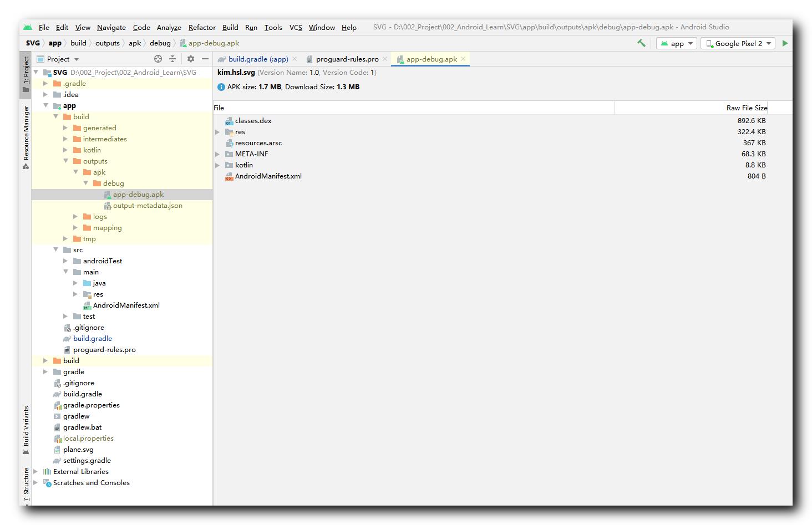Close the app-debug.apk tab
812x525 pixels.
click(463, 59)
